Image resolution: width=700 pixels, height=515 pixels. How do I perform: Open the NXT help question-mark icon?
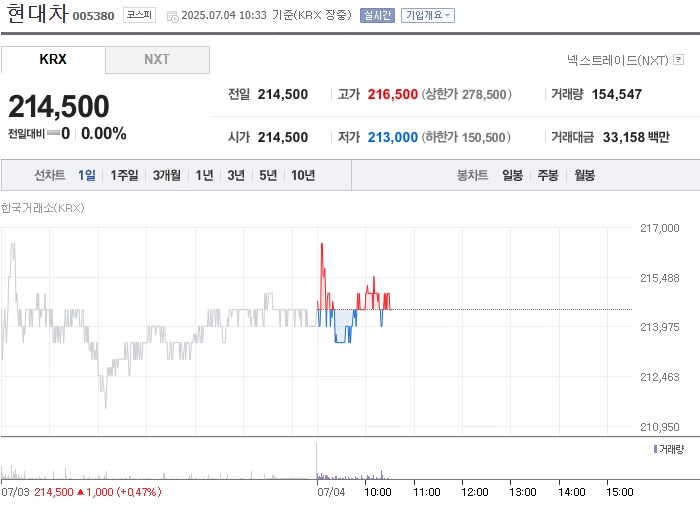click(x=679, y=59)
